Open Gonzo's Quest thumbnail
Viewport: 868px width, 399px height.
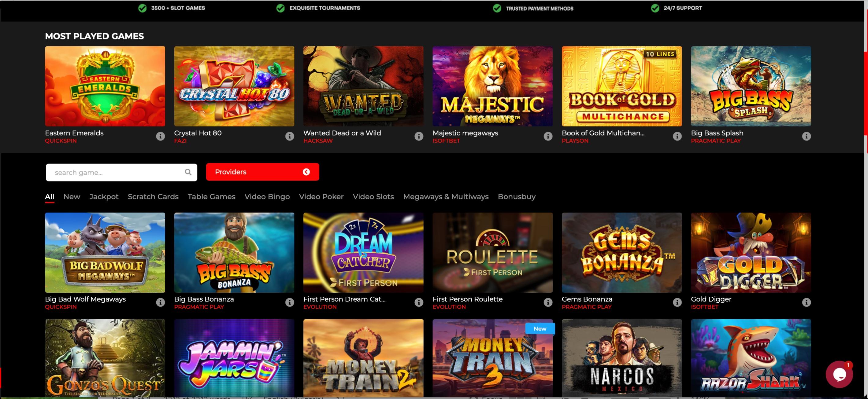pos(105,358)
